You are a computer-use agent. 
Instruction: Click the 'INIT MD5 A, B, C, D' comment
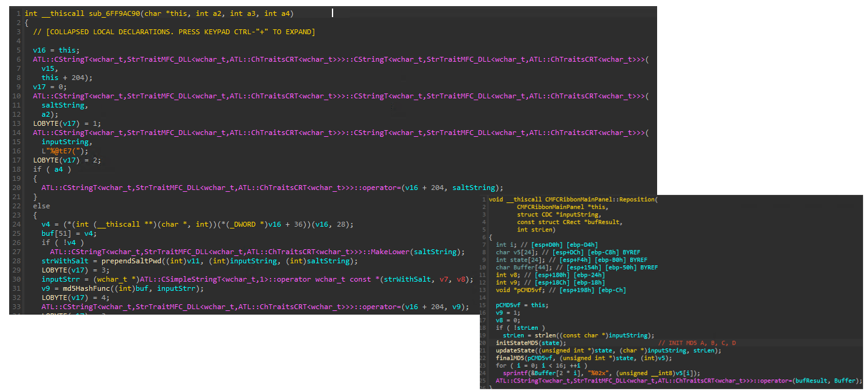[x=697, y=343]
